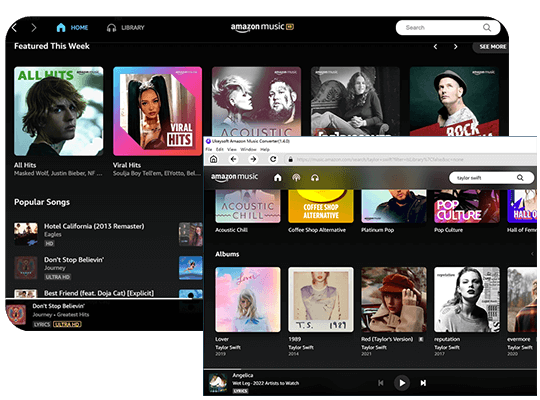Screen dimensions: 540x400
Task: Open Acoustic Chill playlist
Action: click(248, 206)
